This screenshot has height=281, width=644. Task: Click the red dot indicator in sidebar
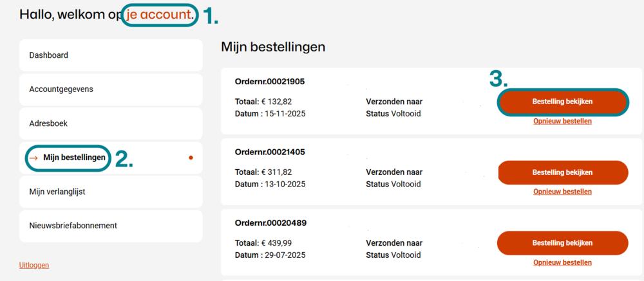pyautogui.click(x=191, y=158)
